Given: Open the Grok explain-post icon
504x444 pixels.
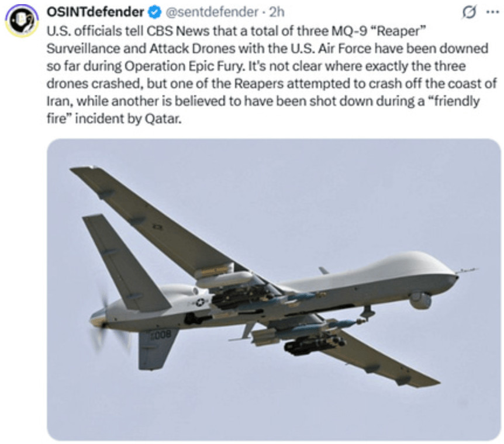Looking at the screenshot, I should click(469, 12).
